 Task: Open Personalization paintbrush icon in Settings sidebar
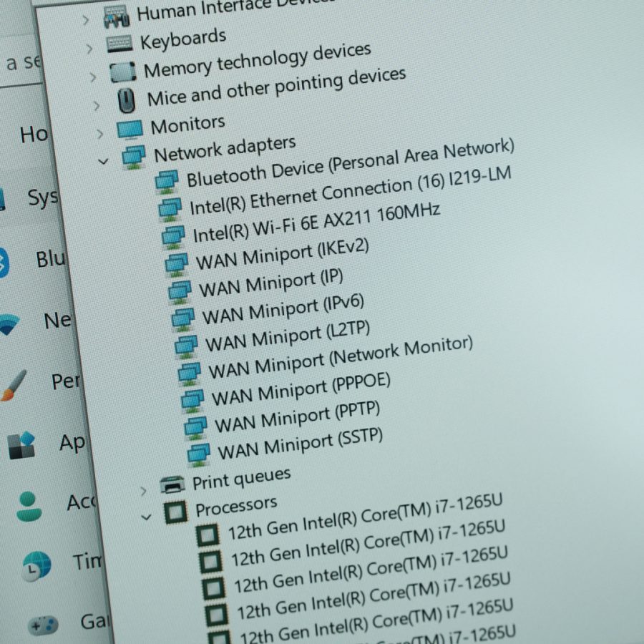click(x=13, y=385)
